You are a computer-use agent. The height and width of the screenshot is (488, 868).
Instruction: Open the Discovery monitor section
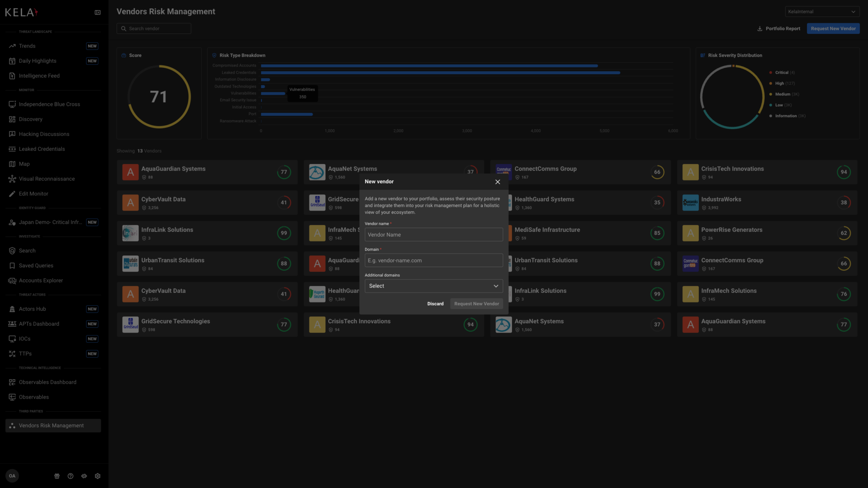click(x=30, y=119)
